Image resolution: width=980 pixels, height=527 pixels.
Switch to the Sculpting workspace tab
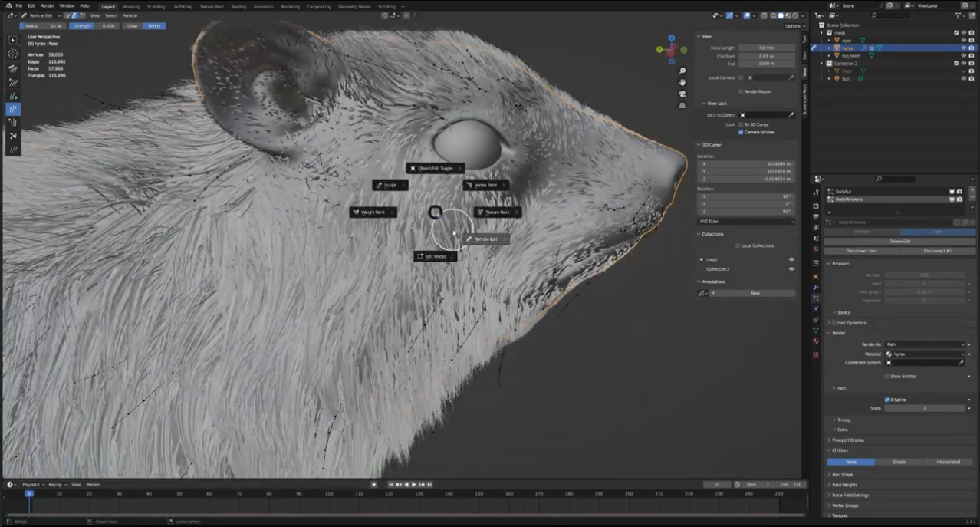pos(156,6)
